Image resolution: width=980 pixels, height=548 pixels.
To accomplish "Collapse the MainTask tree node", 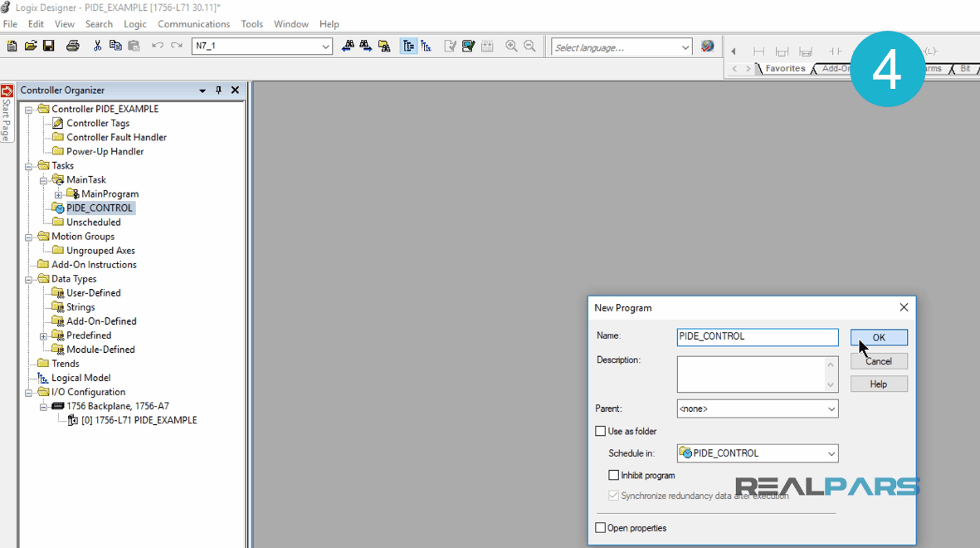I will (x=43, y=180).
